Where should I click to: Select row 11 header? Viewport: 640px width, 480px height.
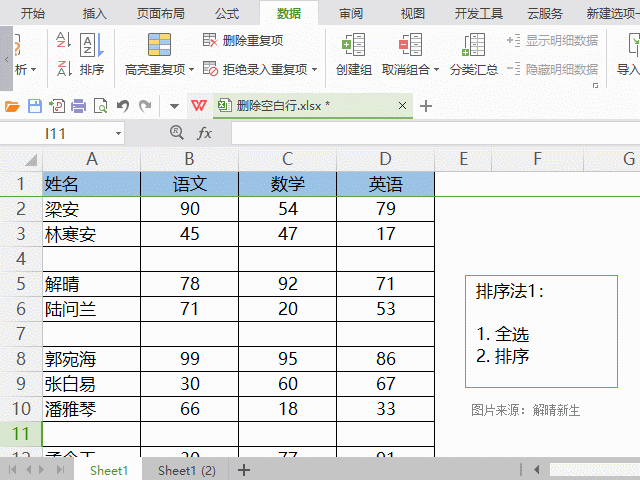(x=21, y=434)
